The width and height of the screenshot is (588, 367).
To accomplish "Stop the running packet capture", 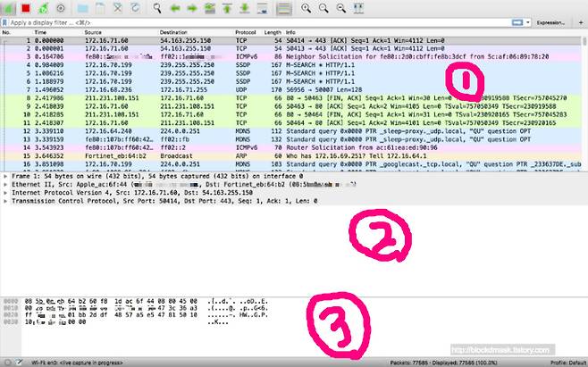I will [26, 8].
